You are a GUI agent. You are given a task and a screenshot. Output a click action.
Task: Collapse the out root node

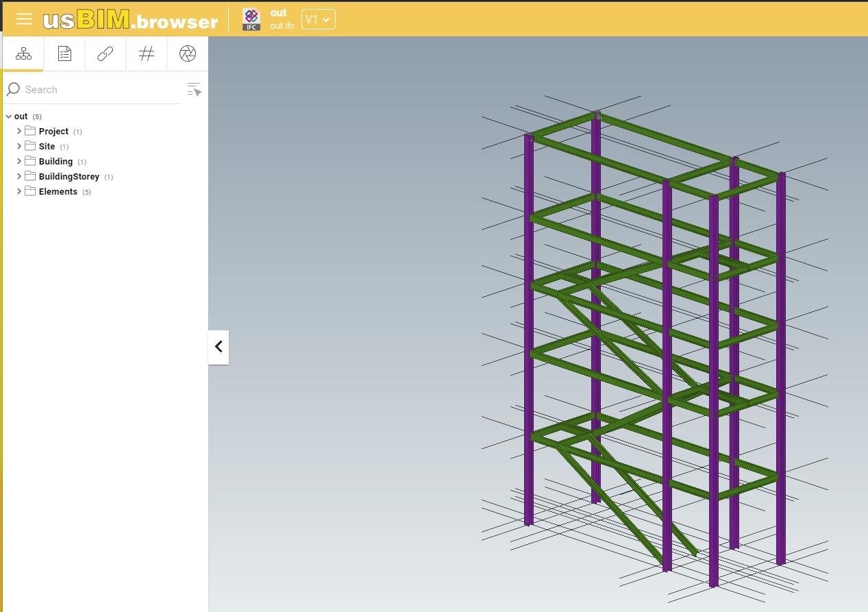pyautogui.click(x=8, y=117)
